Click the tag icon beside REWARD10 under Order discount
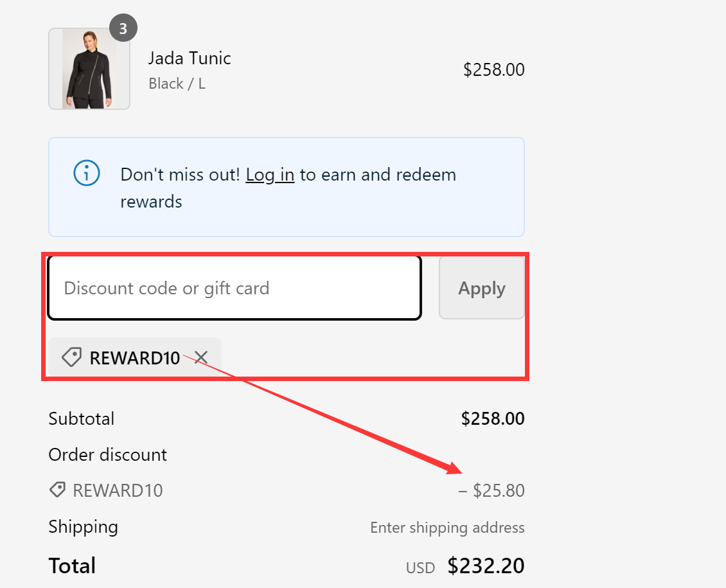The image size is (726, 588). pyautogui.click(x=57, y=490)
